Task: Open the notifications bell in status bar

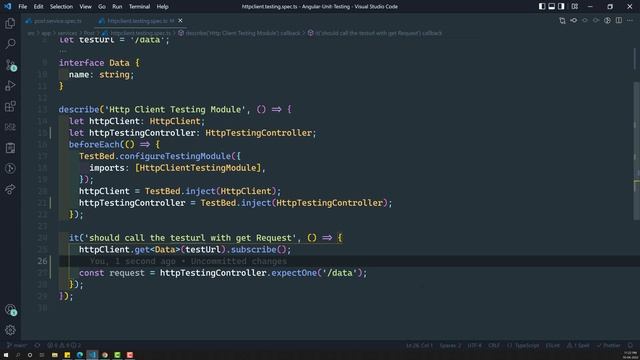Action: [631, 345]
